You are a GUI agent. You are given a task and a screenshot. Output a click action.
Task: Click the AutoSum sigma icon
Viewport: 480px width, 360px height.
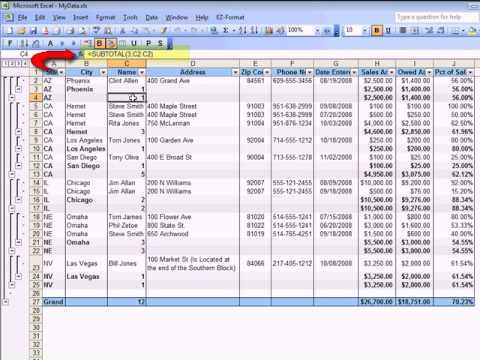pos(226,31)
